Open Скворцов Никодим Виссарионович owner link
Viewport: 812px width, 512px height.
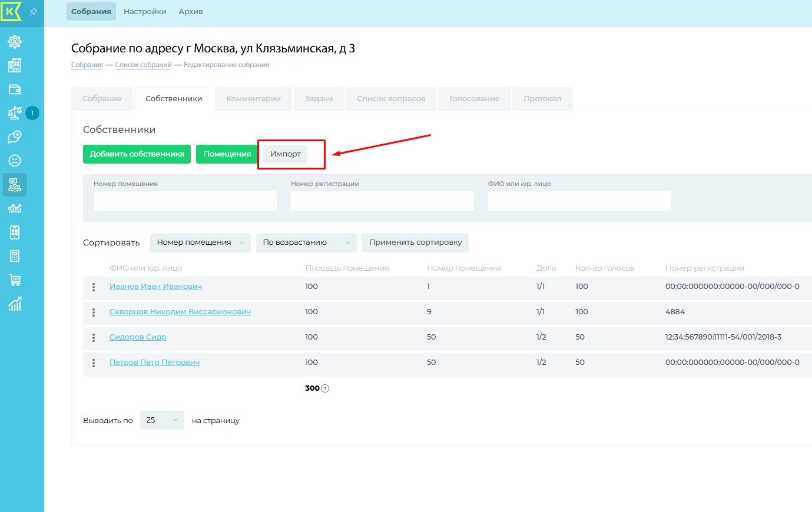click(x=180, y=312)
